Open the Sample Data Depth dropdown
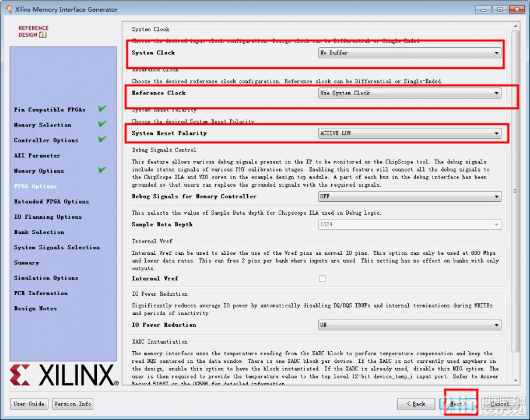Viewport: 530px width, 420px height. coord(409,225)
